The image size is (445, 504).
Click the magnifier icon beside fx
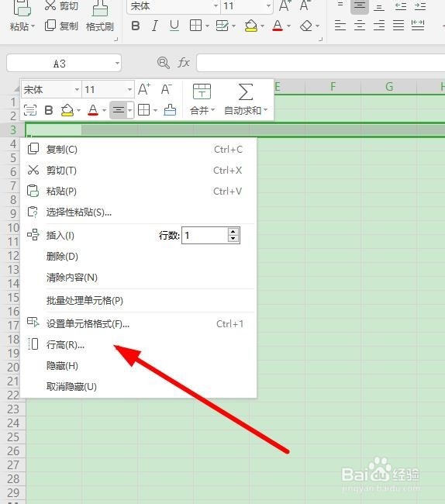[x=164, y=62]
